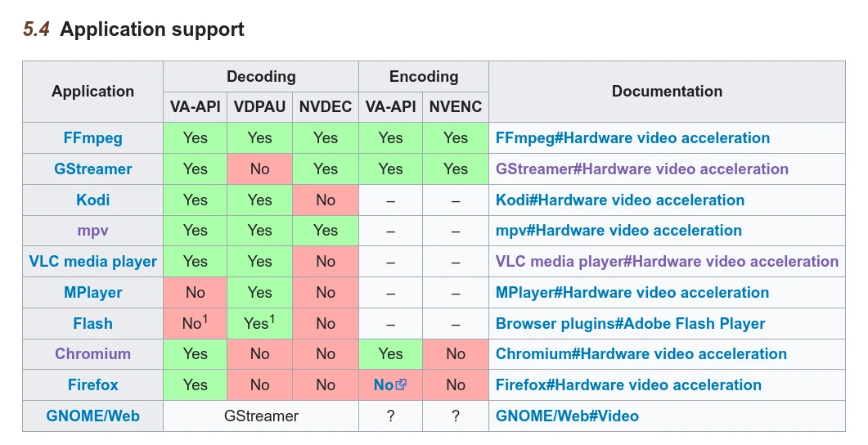Open GStreamer#Hardware video acceleration documentation

641,169
